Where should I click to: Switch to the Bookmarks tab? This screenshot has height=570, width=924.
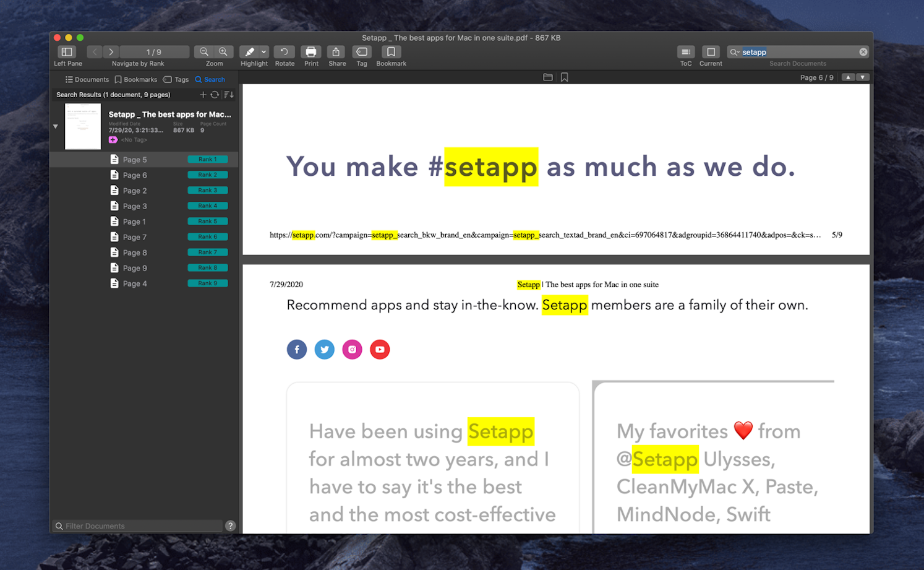pyautogui.click(x=136, y=79)
